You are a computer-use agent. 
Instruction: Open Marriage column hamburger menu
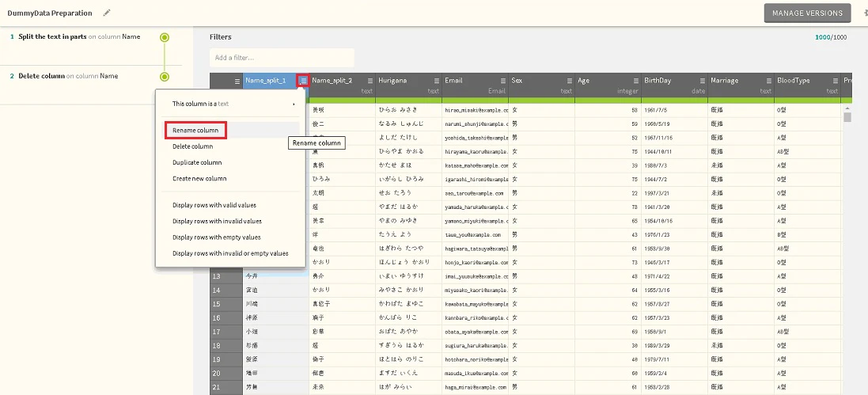(x=768, y=80)
